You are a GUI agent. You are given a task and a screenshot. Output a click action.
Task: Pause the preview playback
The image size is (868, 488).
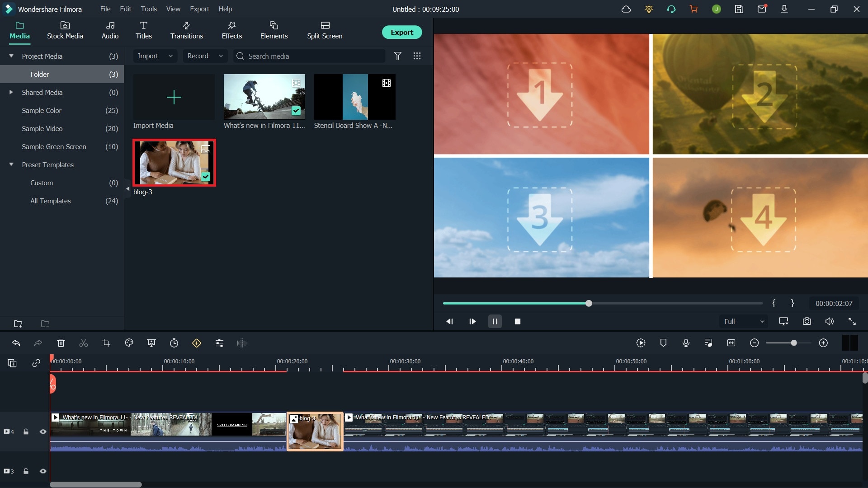[495, 321]
